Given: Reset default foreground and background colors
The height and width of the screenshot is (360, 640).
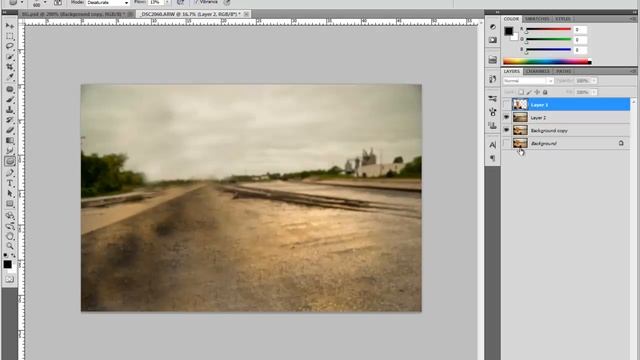Looking at the screenshot, I should pyautogui.click(x=6, y=256).
